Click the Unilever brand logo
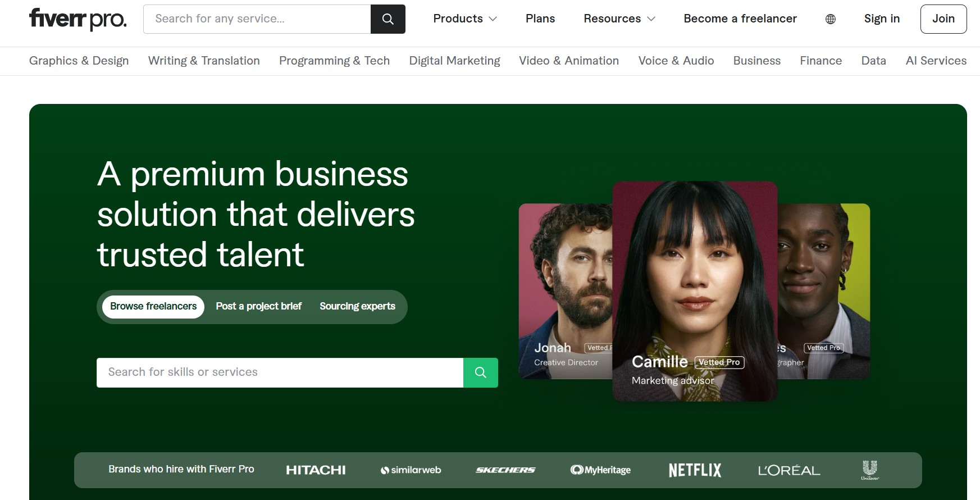980x500 pixels. tap(869, 470)
